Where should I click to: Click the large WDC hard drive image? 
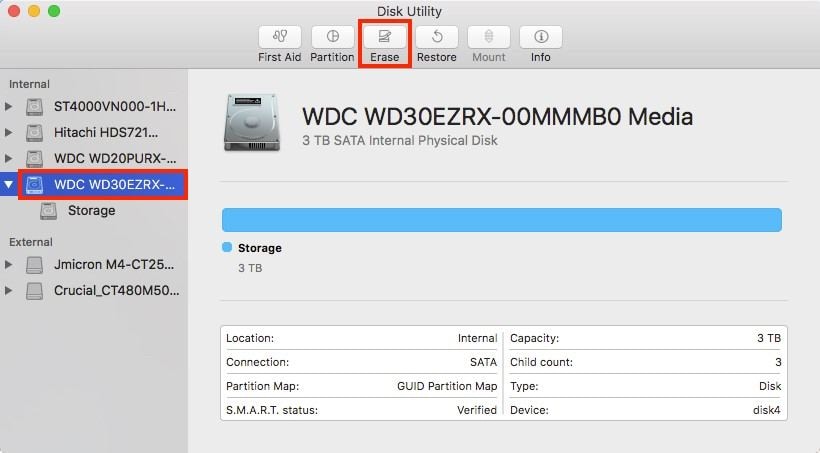click(255, 123)
